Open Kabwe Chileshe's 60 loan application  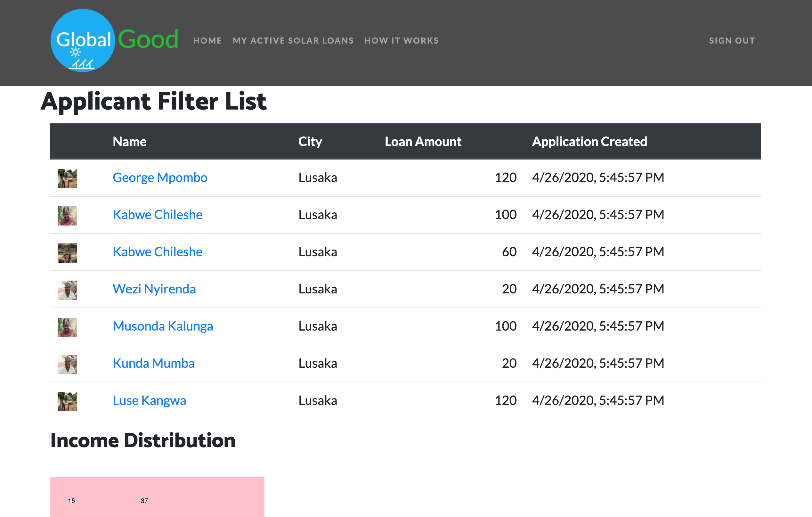pyautogui.click(x=158, y=252)
